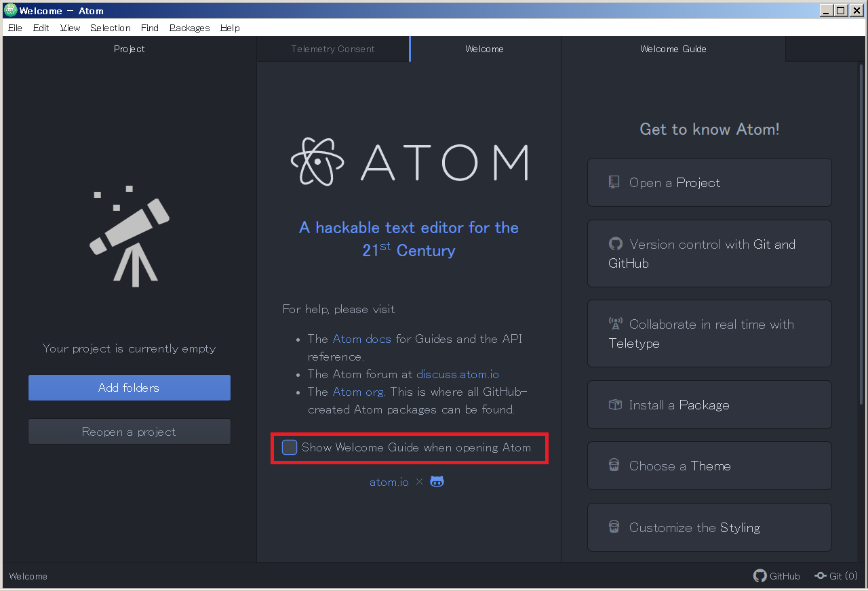
Task: Follow the discuss.atom.io forum link
Action: click(458, 374)
